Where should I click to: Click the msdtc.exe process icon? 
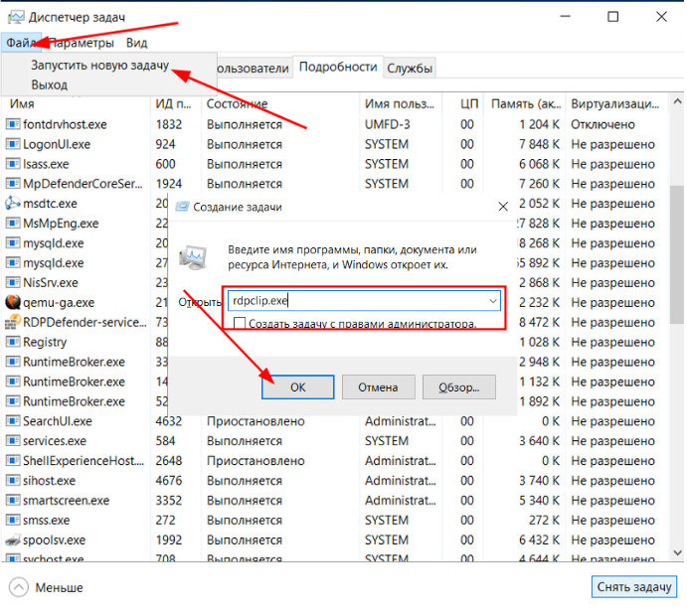pyautogui.click(x=13, y=204)
